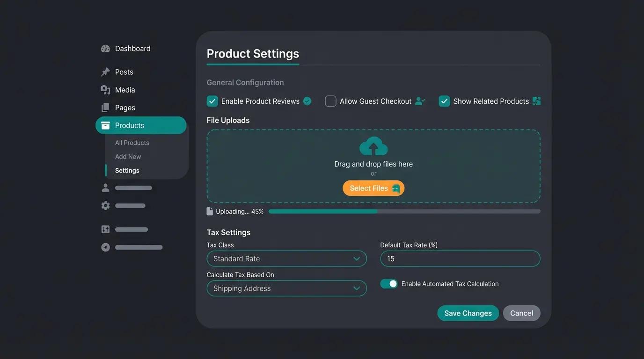The width and height of the screenshot is (644, 359).
Task: Open the Media library icon
Action: tap(105, 89)
